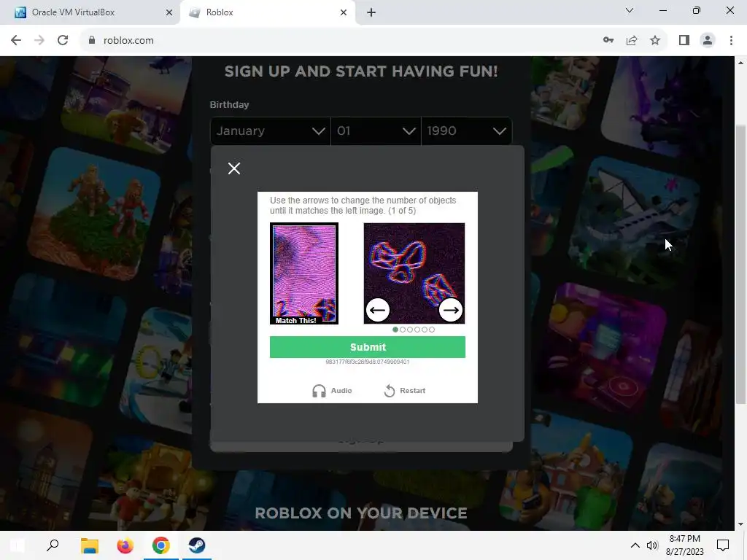
Task: Open Steam from the taskbar
Action: point(197,545)
